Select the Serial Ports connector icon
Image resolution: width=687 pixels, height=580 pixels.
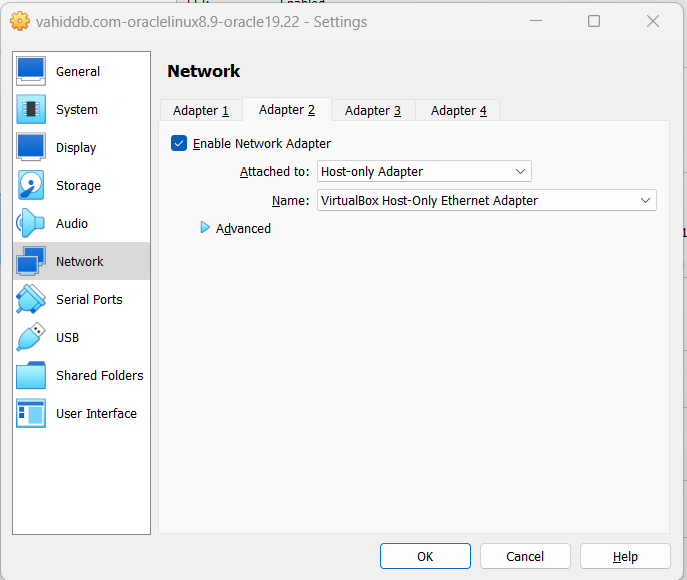click(x=31, y=299)
